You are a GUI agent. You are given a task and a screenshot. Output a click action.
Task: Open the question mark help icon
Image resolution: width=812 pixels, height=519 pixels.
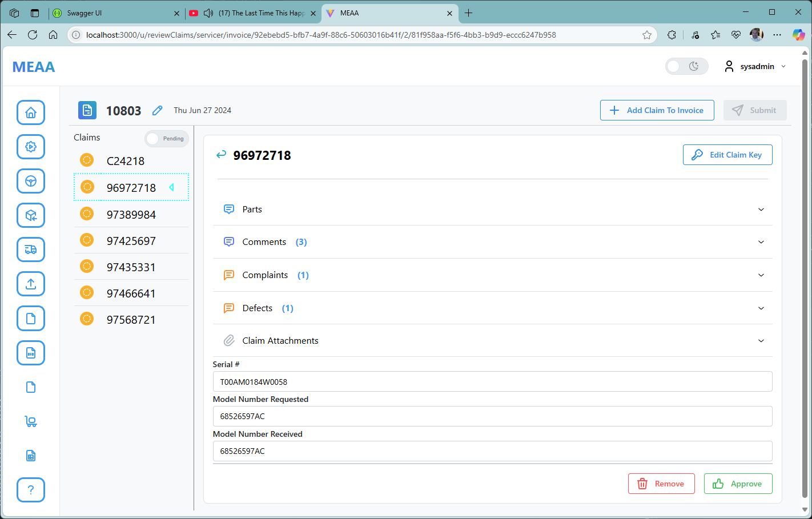[31, 490]
